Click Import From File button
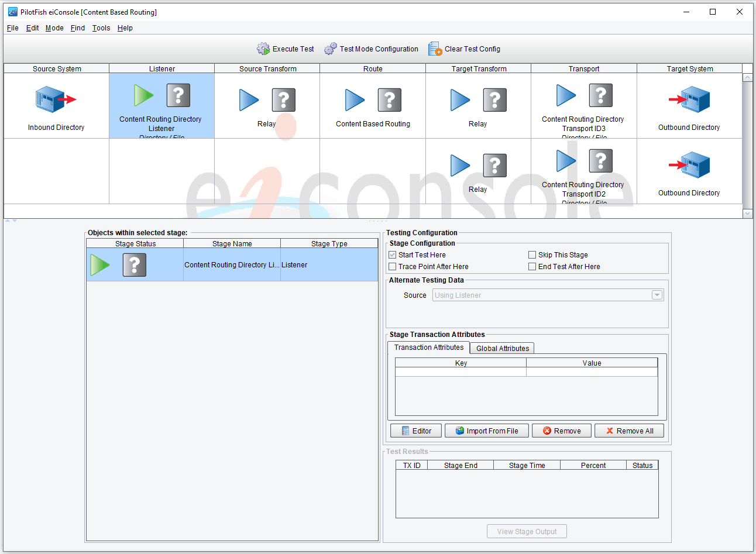 (x=487, y=431)
